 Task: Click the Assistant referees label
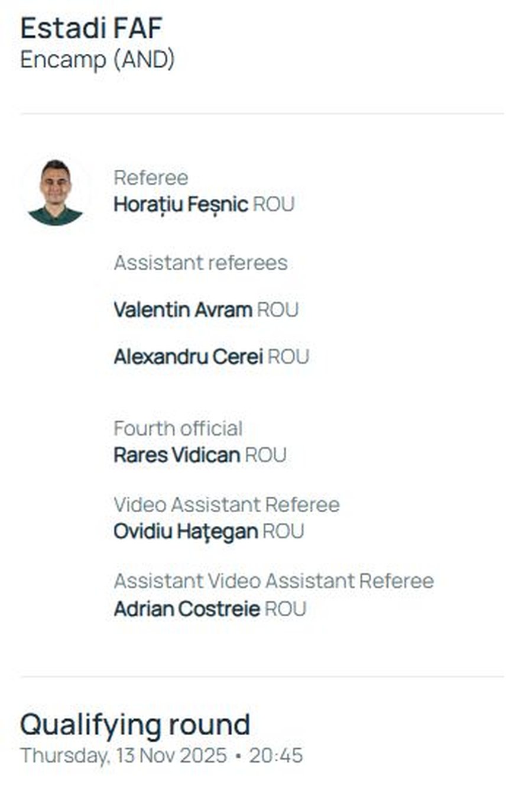[x=200, y=263]
